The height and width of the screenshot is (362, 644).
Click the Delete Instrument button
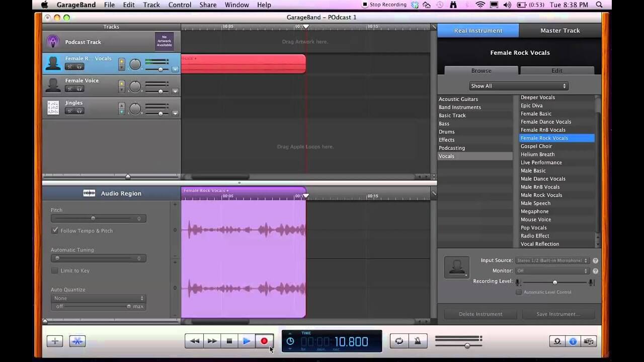480,314
